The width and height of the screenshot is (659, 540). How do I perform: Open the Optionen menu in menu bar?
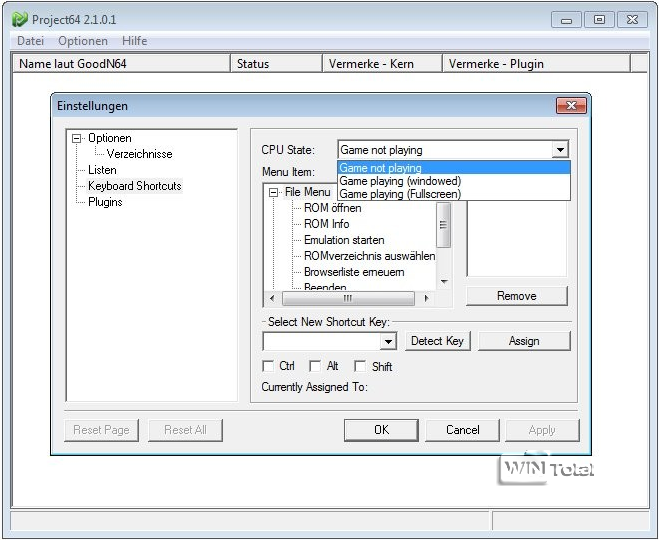(83, 41)
